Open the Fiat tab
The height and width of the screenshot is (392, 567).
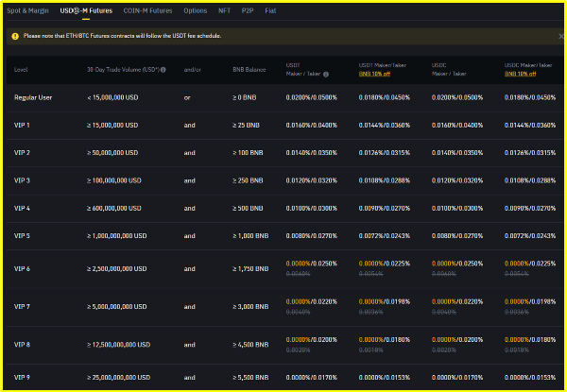click(270, 10)
